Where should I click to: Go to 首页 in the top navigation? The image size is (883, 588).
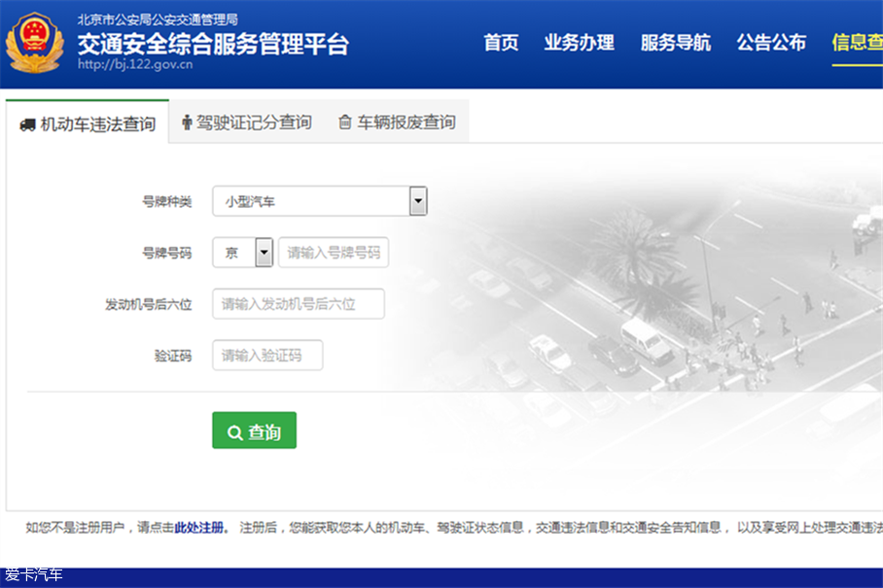point(501,43)
